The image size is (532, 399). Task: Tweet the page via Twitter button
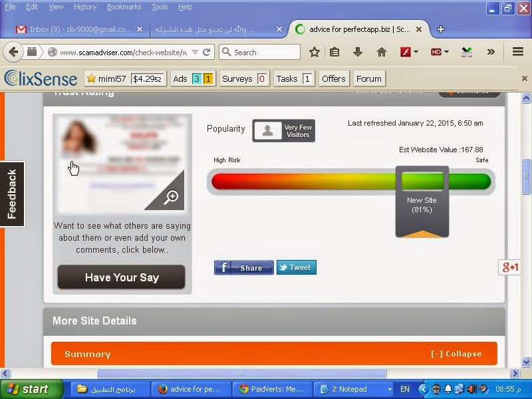coord(296,267)
